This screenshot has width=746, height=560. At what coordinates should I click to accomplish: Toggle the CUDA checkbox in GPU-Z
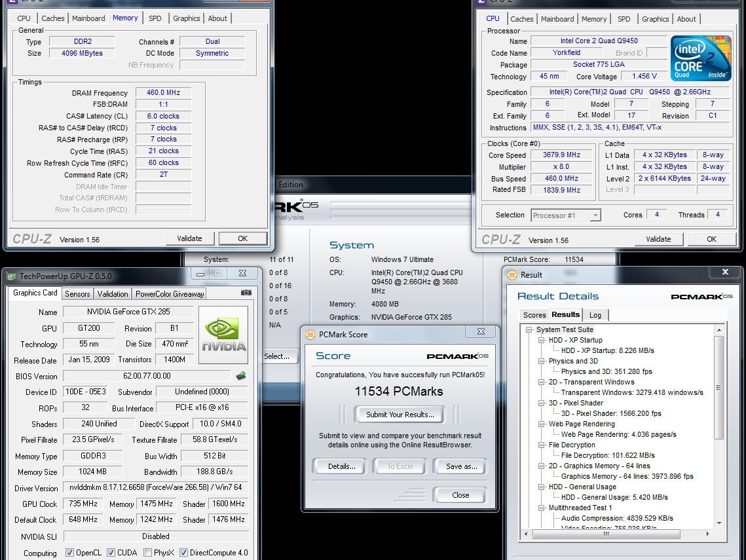[111, 552]
